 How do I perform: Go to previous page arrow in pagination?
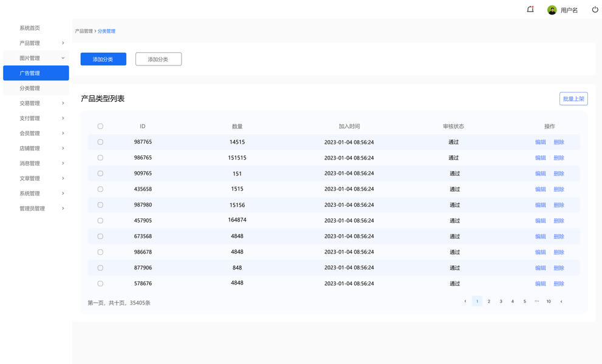(x=465, y=302)
